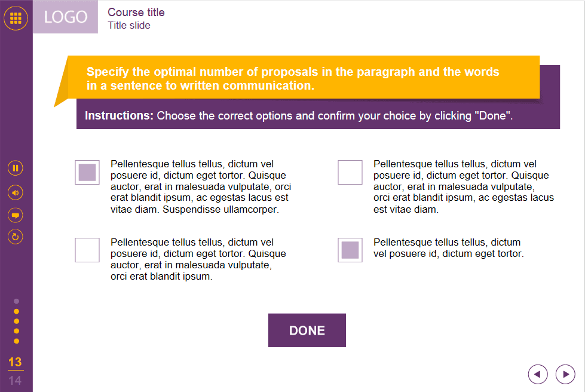
Task: Click the total slide count 14
Action: (16, 380)
